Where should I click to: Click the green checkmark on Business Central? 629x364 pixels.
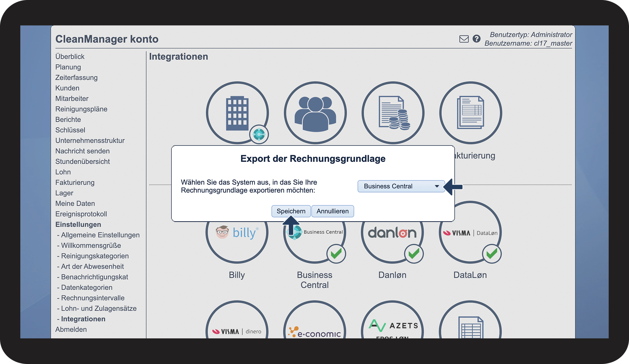coord(336,254)
